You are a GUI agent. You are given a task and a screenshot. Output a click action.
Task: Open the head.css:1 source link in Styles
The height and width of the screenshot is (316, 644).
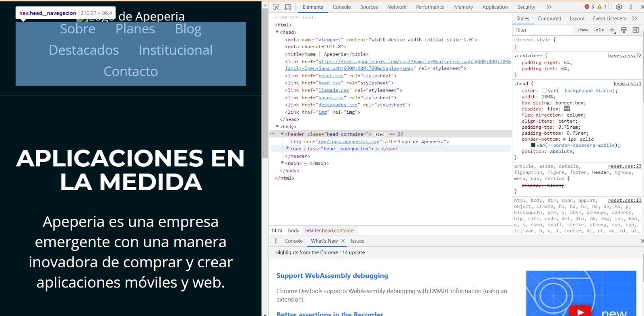tap(627, 84)
